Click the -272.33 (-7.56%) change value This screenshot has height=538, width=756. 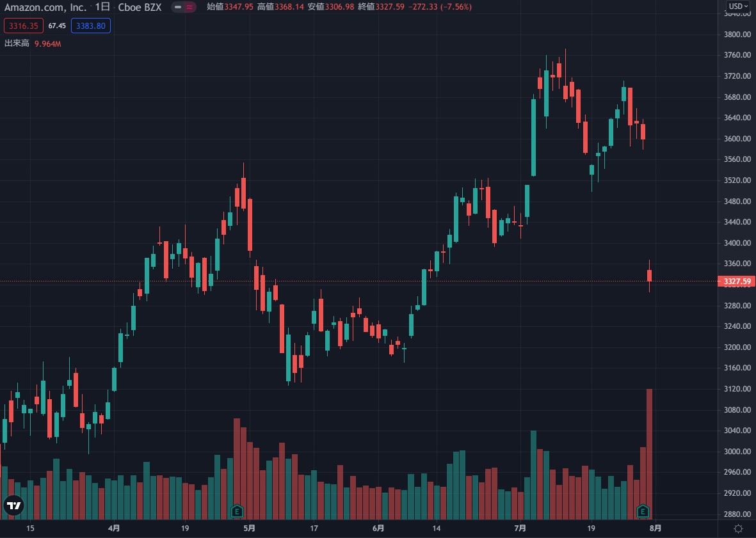pos(440,7)
